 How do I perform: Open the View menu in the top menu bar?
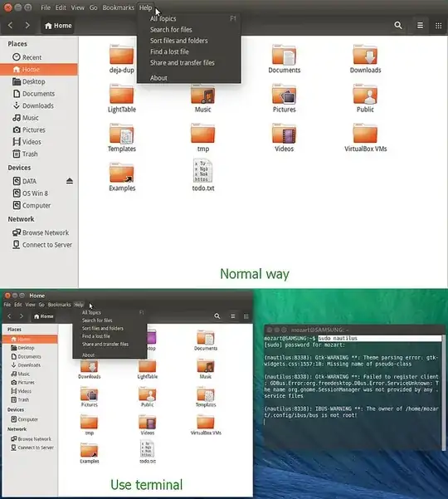pos(78,7)
